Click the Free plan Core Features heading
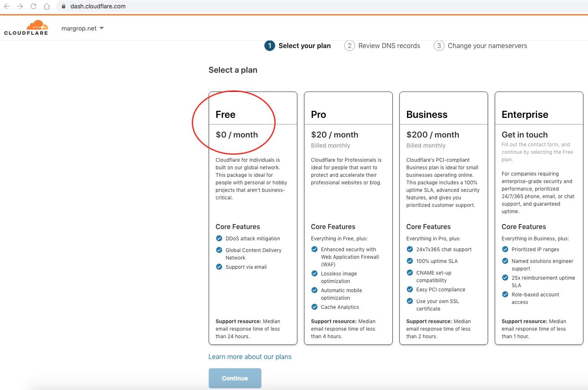 point(238,227)
